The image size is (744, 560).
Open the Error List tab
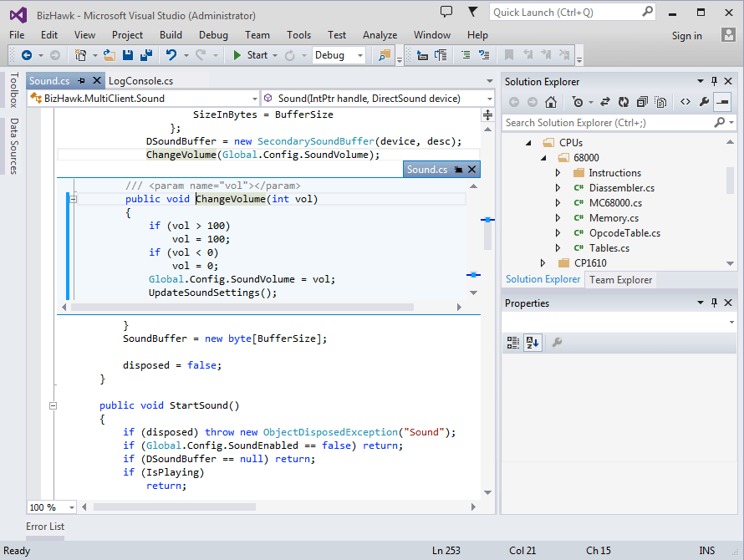pos(45,527)
